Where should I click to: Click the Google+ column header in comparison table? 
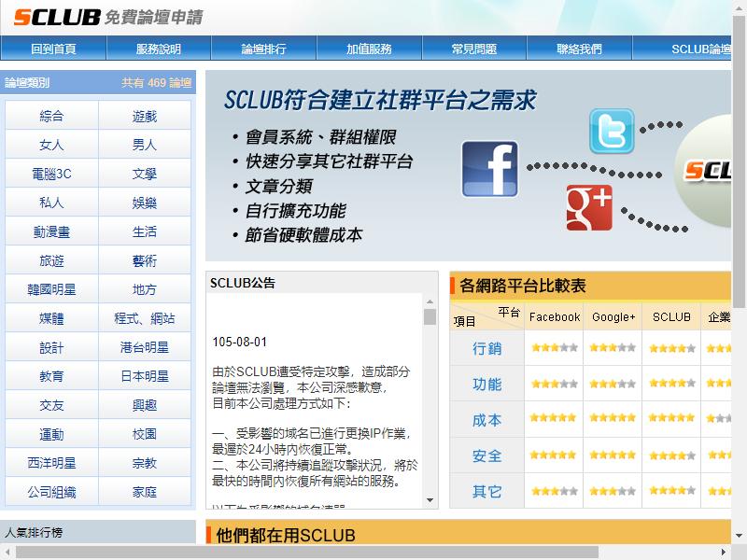[x=613, y=317]
